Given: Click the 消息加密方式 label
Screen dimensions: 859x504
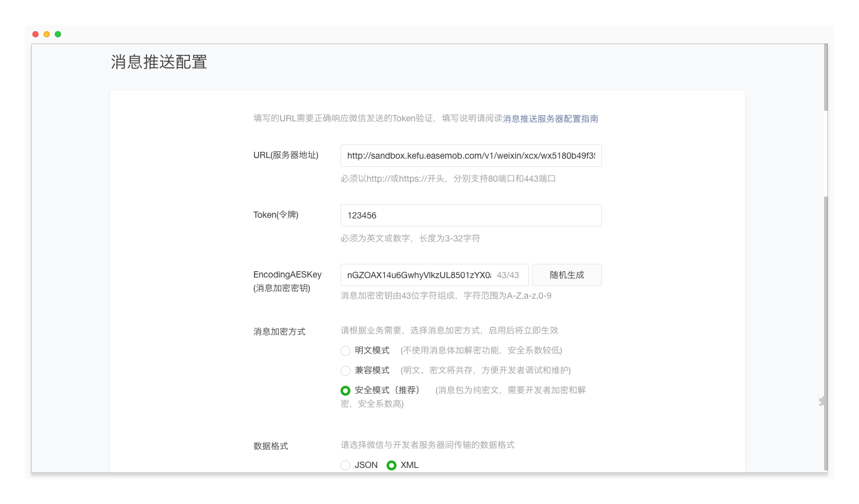Looking at the screenshot, I should [x=279, y=332].
